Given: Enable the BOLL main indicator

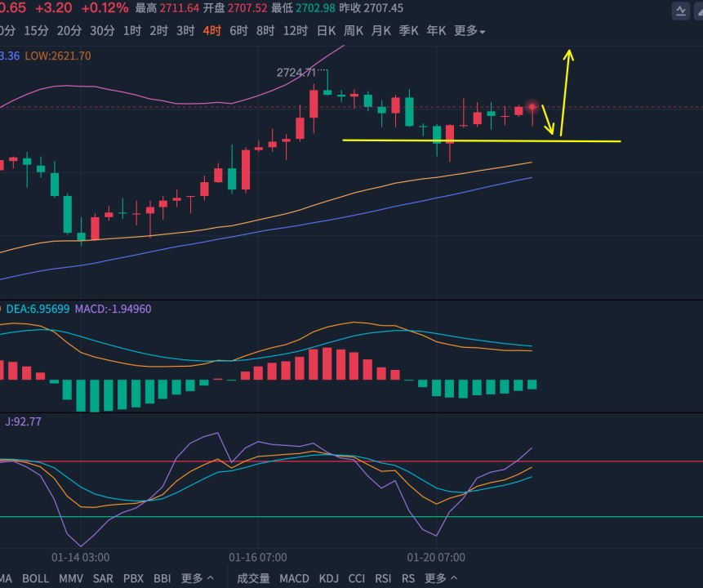Looking at the screenshot, I should [35, 578].
